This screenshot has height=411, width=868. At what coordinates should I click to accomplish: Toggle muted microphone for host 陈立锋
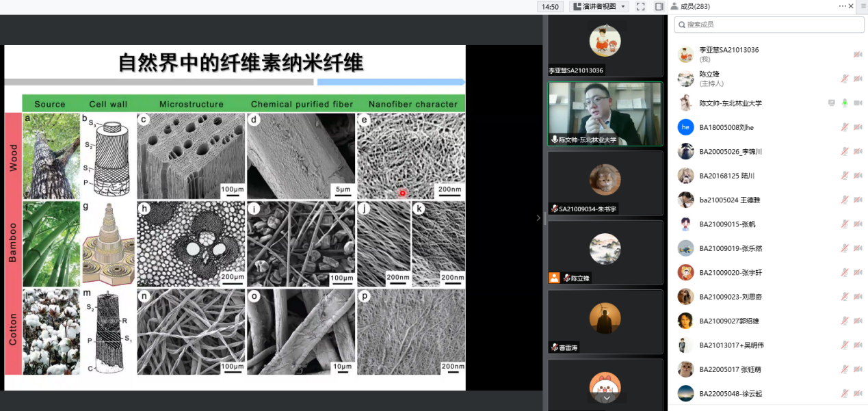coord(845,79)
